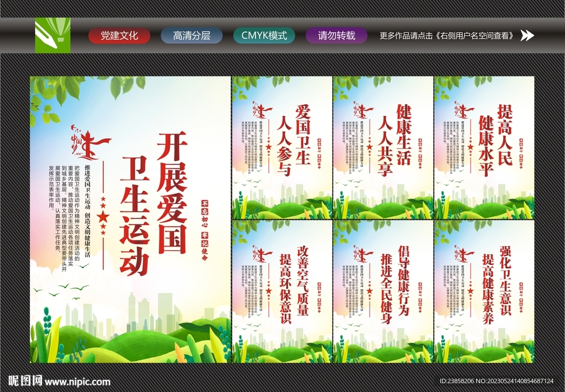Click the 中国梦 emblem on 改善空气质量 poster

(262, 254)
